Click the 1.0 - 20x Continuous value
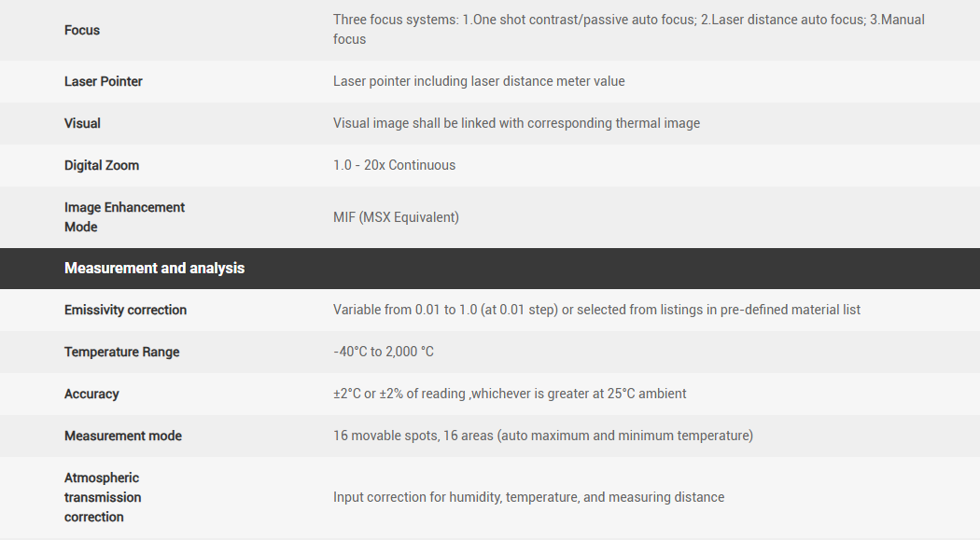980x540 pixels. tap(395, 165)
